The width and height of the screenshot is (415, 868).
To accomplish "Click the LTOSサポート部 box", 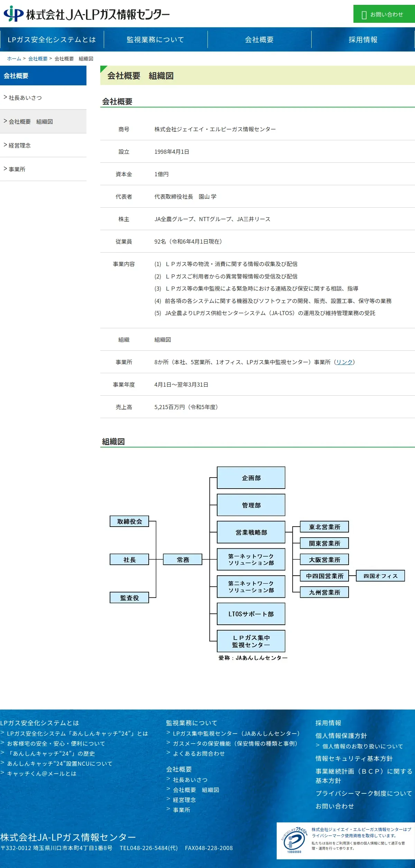I will (251, 614).
